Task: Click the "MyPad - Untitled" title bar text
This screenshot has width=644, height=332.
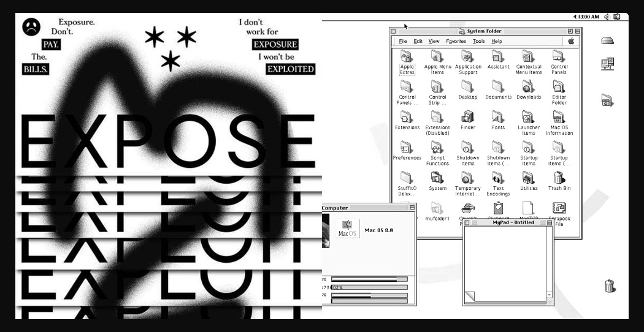Action: point(513,222)
